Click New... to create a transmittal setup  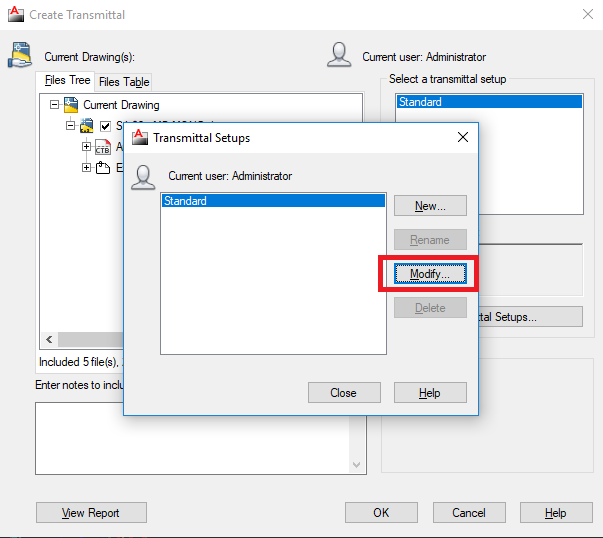click(x=430, y=206)
